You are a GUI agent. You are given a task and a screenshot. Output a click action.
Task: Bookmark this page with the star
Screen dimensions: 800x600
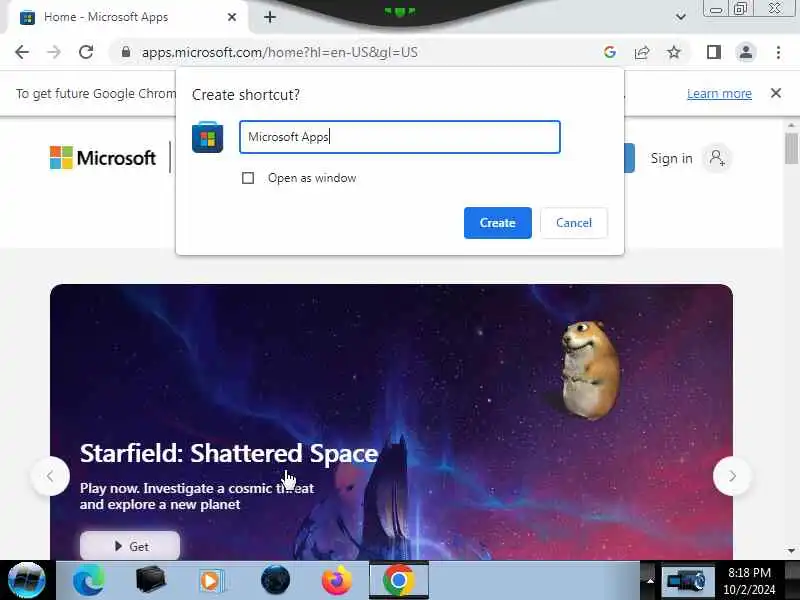(674, 52)
